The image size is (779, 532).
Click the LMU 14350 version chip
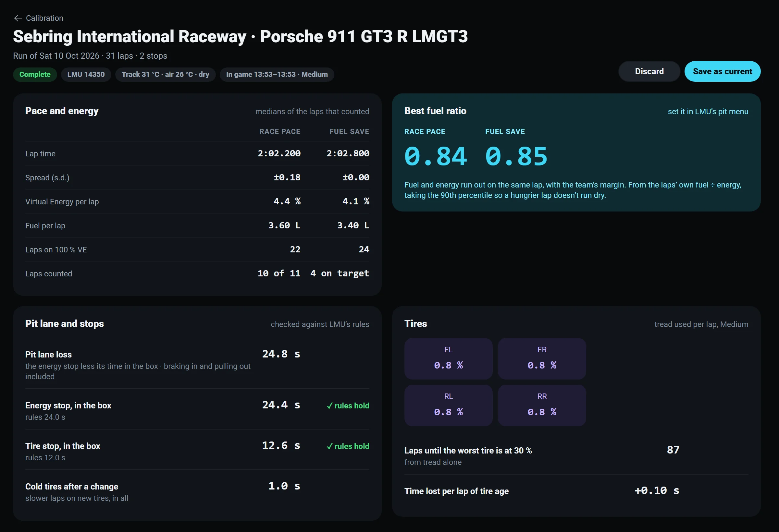[x=86, y=74]
